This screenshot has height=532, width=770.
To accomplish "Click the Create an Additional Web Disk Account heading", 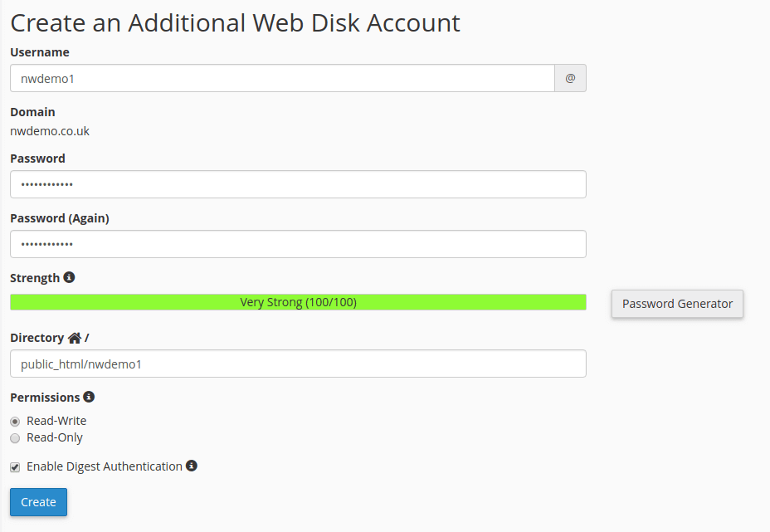I will (235, 23).
